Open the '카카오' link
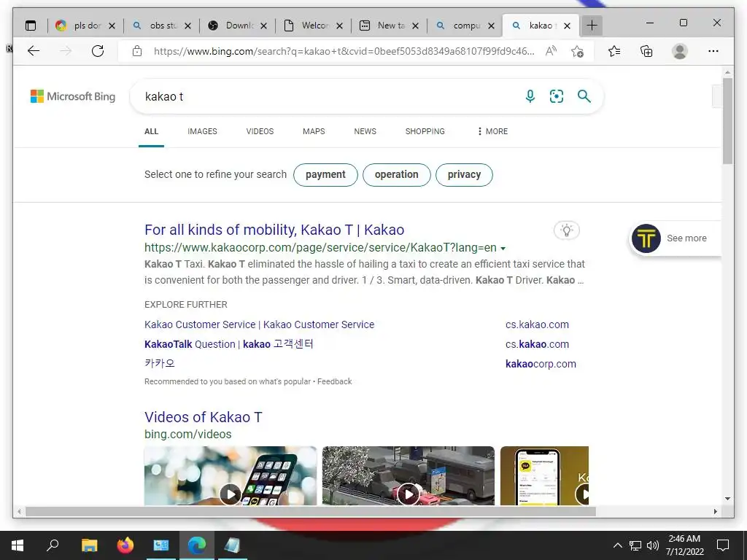This screenshot has width=747, height=560. (x=160, y=364)
